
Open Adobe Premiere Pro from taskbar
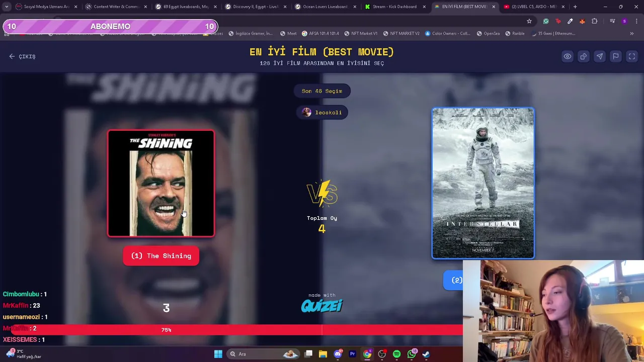(352, 354)
